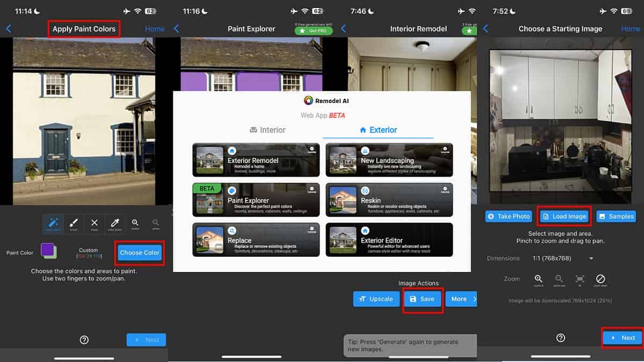
Task: Select the brush tool in Apply Paint Colors
Action: (x=74, y=224)
